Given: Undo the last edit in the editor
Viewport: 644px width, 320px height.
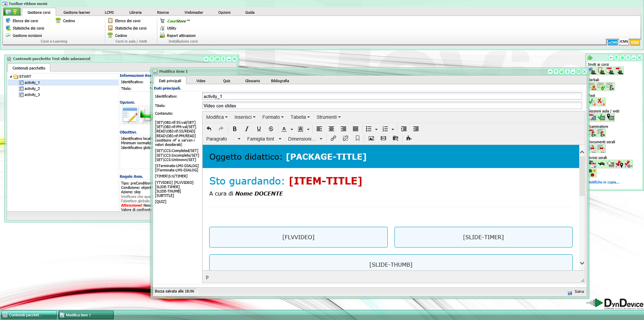Looking at the screenshot, I should click(209, 129).
